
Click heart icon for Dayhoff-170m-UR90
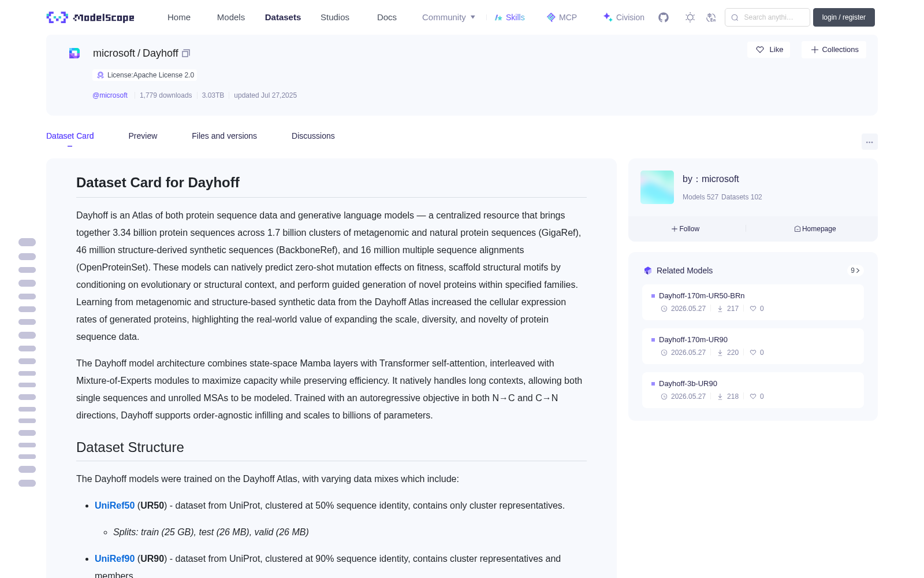coord(753,353)
